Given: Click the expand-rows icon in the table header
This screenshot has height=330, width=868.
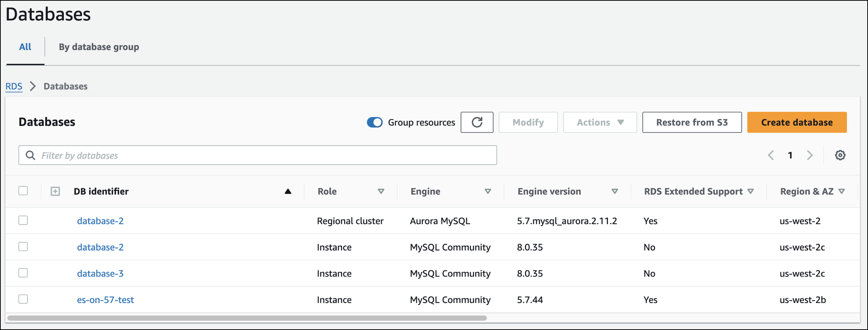Looking at the screenshot, I should [55, 191].
